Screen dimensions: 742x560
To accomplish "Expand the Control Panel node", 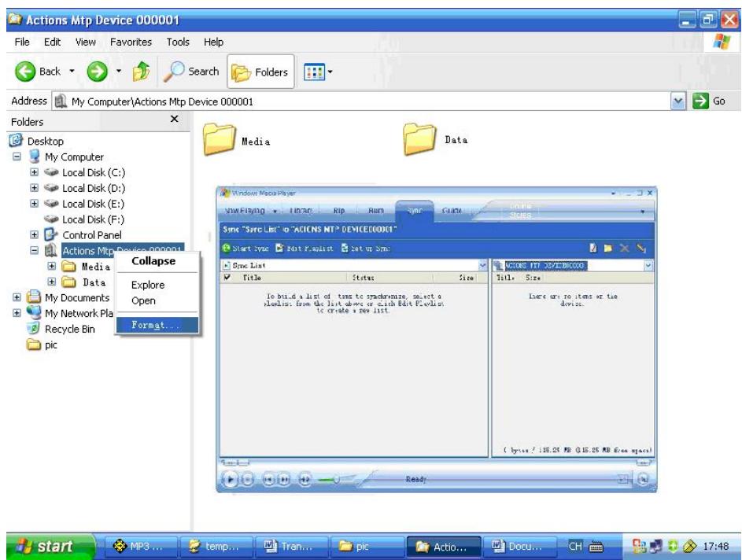I will pyautogui.click(x=34, y=234).
